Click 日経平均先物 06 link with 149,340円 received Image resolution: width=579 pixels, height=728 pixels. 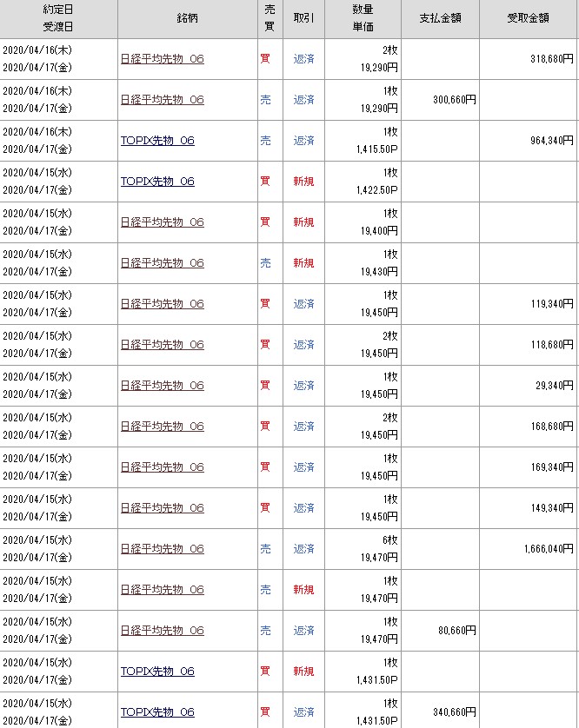click(x=162, y=508)
